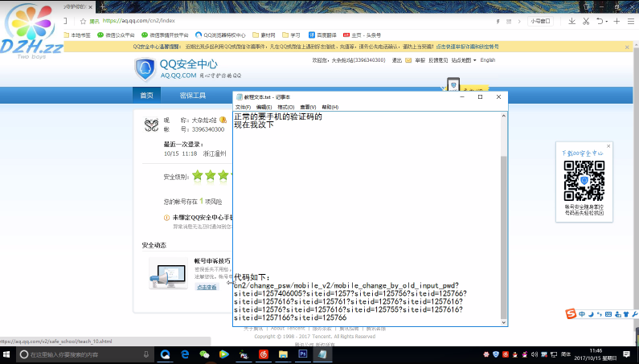
Task: Open a new tab with plus icon
Action: [616, 21]
